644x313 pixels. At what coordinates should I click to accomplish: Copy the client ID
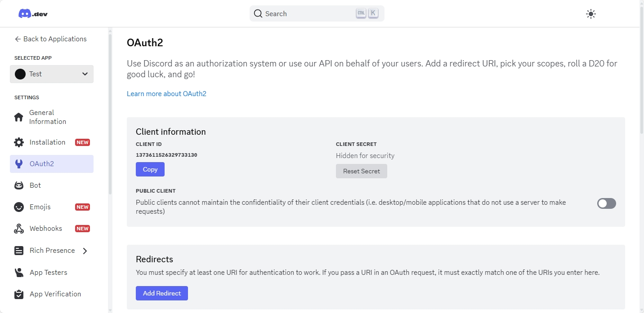tap(150, 169)
